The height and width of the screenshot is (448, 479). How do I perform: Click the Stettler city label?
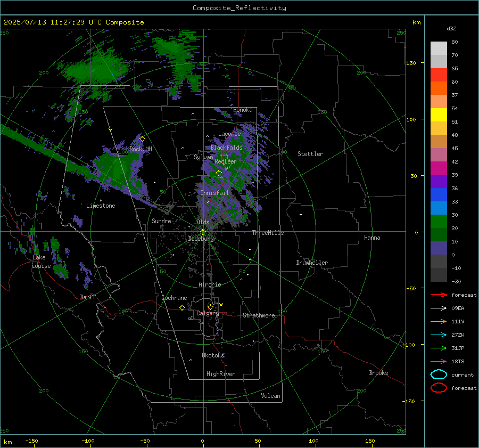(x=310, y=154)
